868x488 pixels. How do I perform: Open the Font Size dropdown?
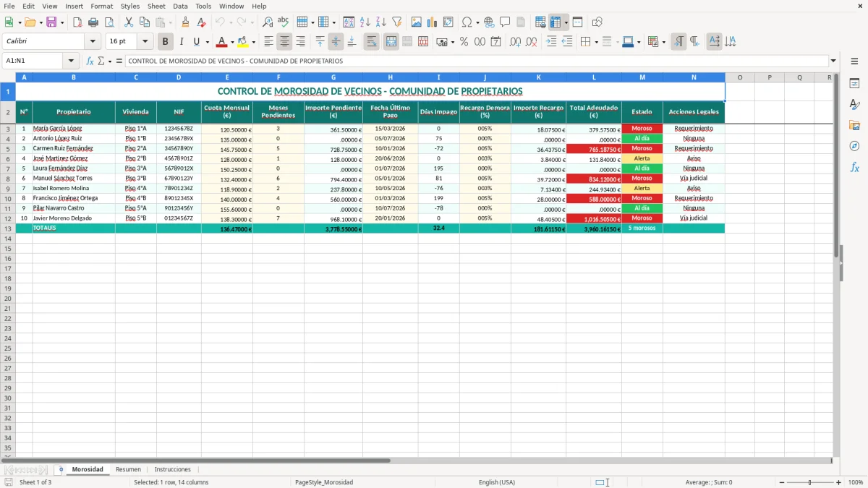pyautogui.click(x=145, y=42)
